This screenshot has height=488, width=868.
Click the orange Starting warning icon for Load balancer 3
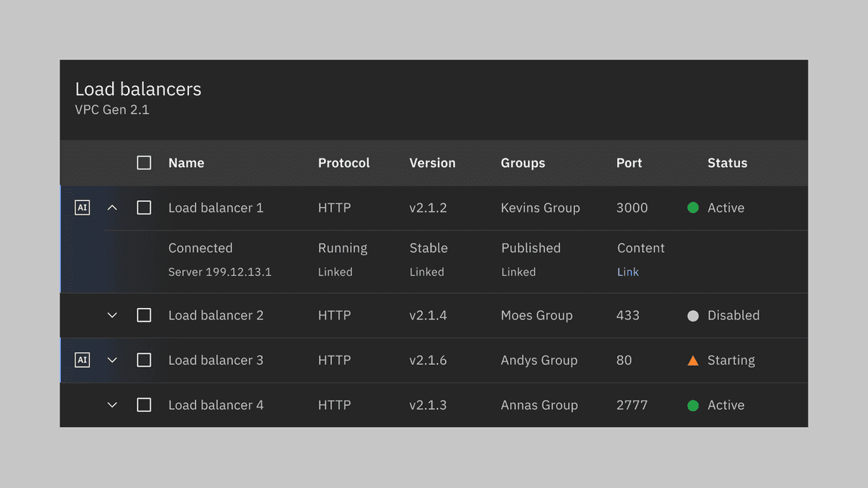tap(692, 360)
